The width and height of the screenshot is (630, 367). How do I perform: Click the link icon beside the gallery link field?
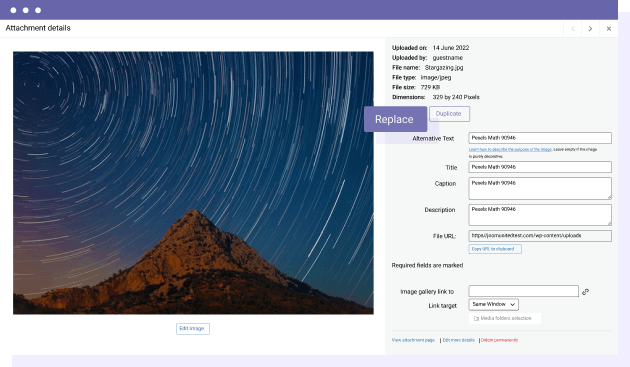click(585, 292)
